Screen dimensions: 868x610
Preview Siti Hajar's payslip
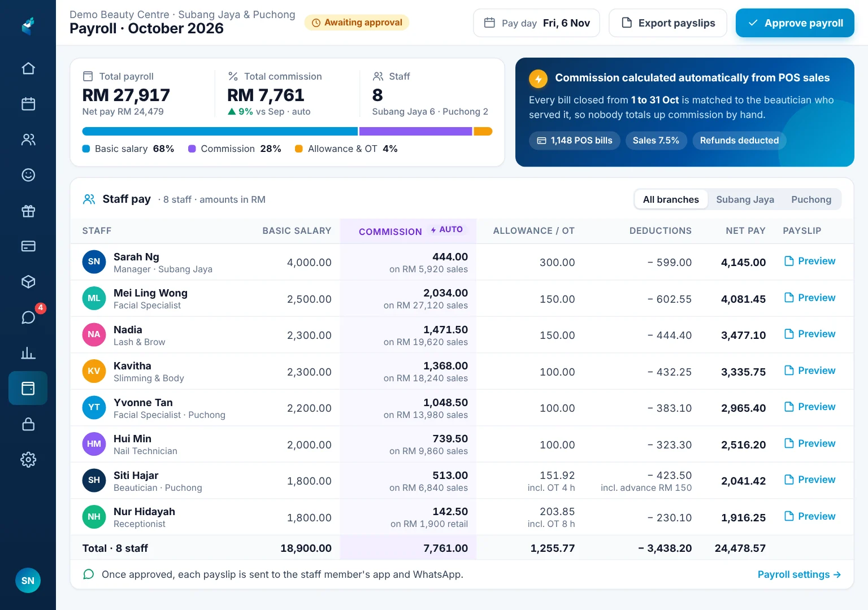click(810, 480)
